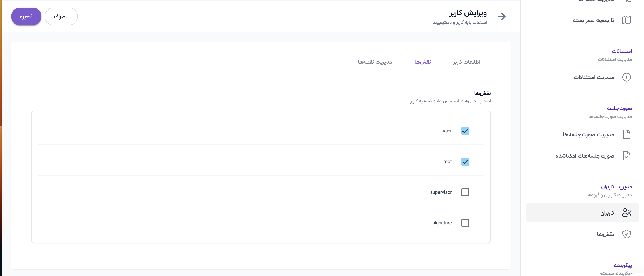This screenshot has height=276, width=644.
Task: Open مدیریت استثنائات sidebar item
Action: tap(594, 77)
